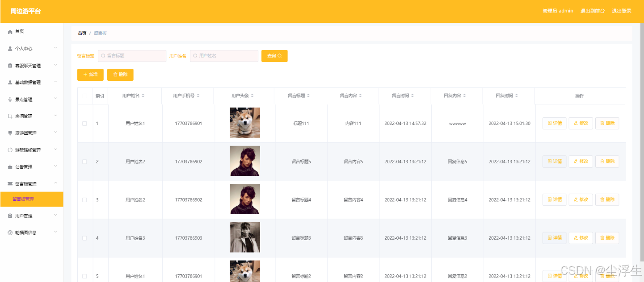The image size is (644, 282).
Task: Click the wwwww reply cell
Action: click(457, 124)
